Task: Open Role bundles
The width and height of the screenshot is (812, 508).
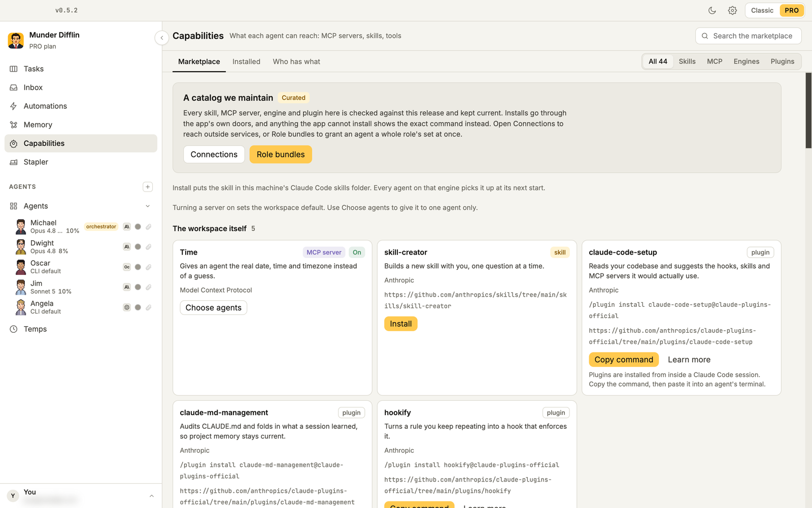Action: point(281,154)
